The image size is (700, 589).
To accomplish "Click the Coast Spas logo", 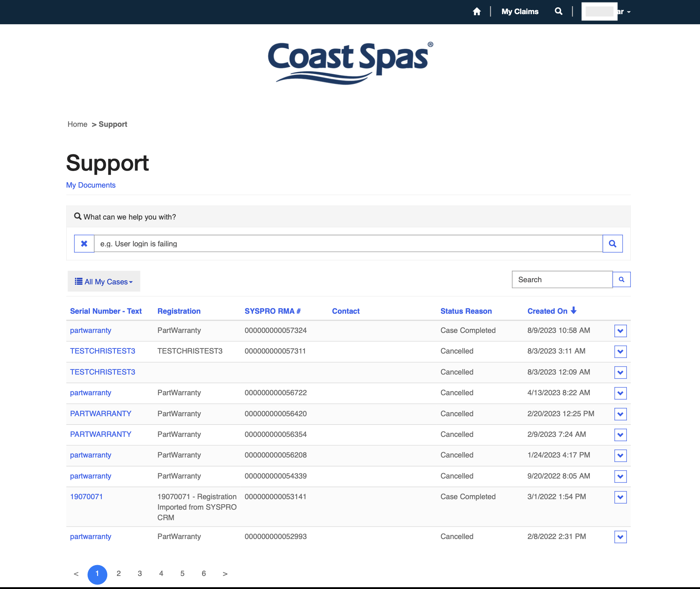I will 350,63.
